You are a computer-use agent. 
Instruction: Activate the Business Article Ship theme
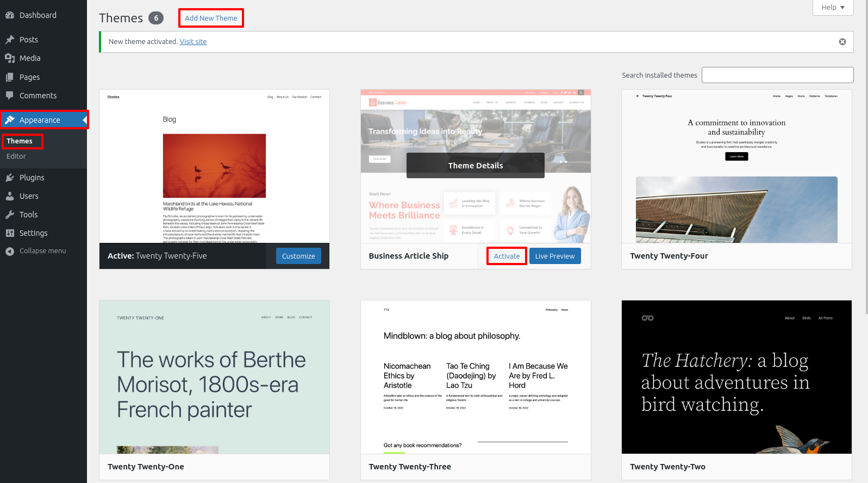(x=507, y=256)
